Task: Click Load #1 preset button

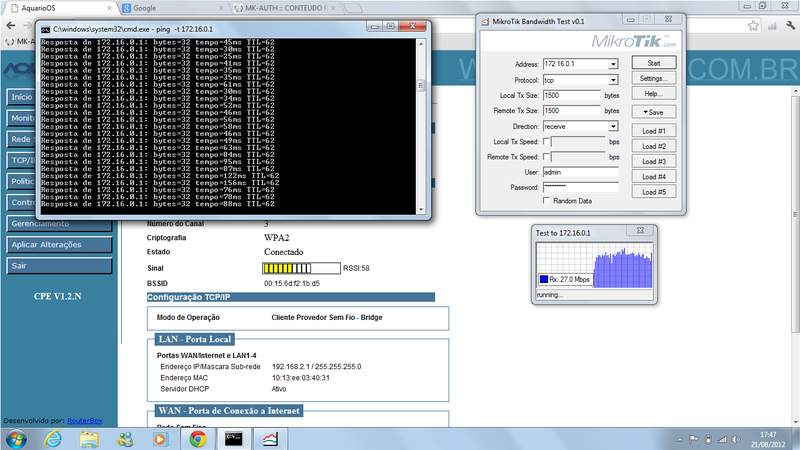Action: point(654,131)
